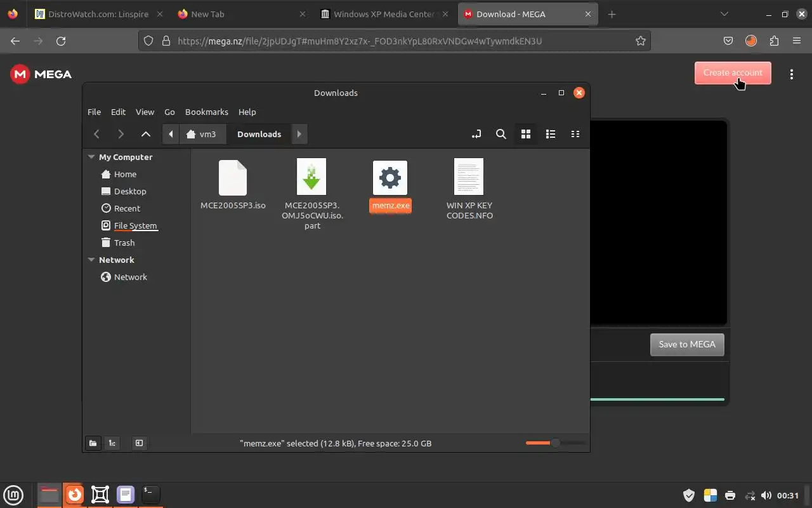Click the MEGA logo
The height and width of the screenshot is (508, 812).
pyautogui.click(x=41, y=74)
